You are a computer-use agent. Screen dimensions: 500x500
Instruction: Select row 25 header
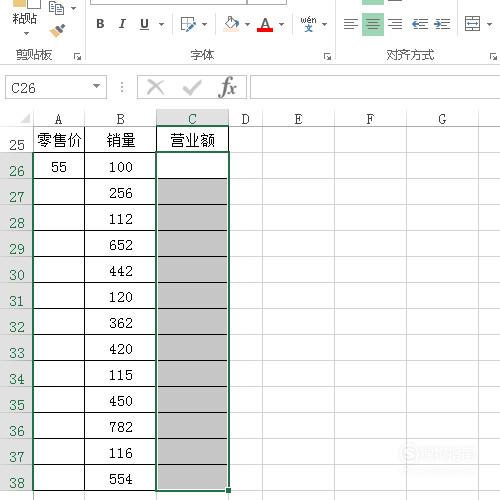point(17,140)
